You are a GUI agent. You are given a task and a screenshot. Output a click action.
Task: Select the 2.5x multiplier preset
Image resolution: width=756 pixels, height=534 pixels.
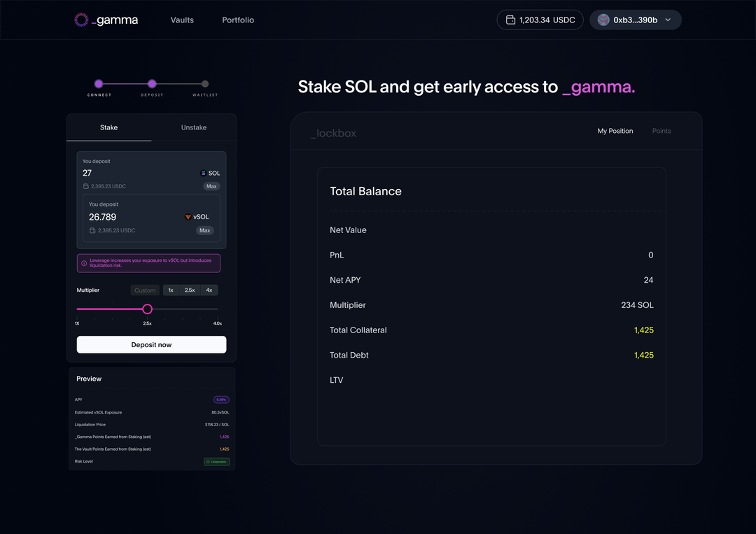[x=190, y=290]
